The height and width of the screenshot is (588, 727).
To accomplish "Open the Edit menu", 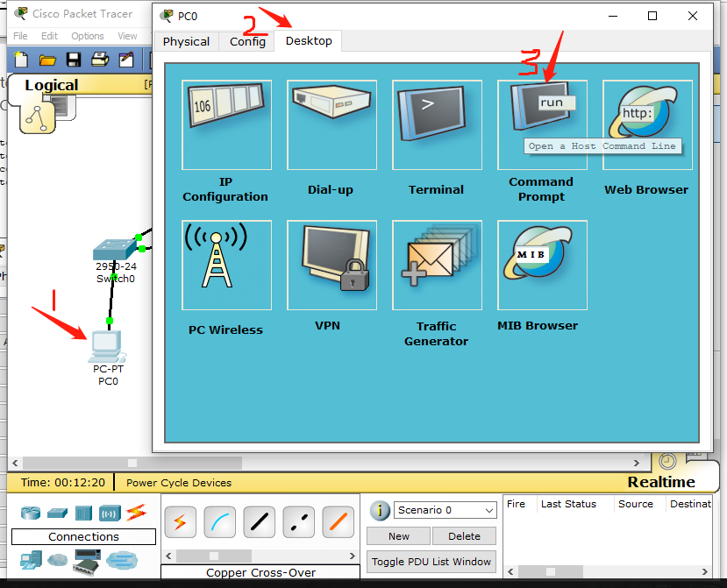I will pyautogui.click(x=49, y=36).
